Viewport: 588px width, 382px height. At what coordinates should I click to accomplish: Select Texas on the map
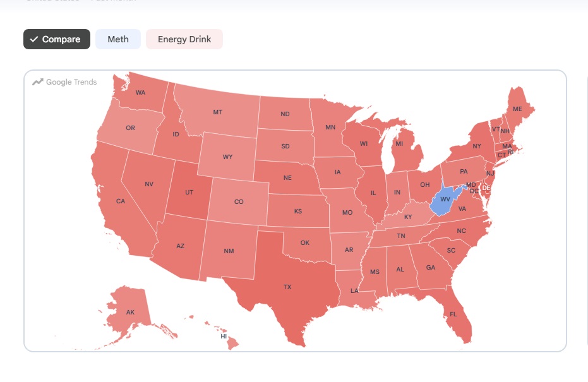pyautogui.click(x=287, y=287)
